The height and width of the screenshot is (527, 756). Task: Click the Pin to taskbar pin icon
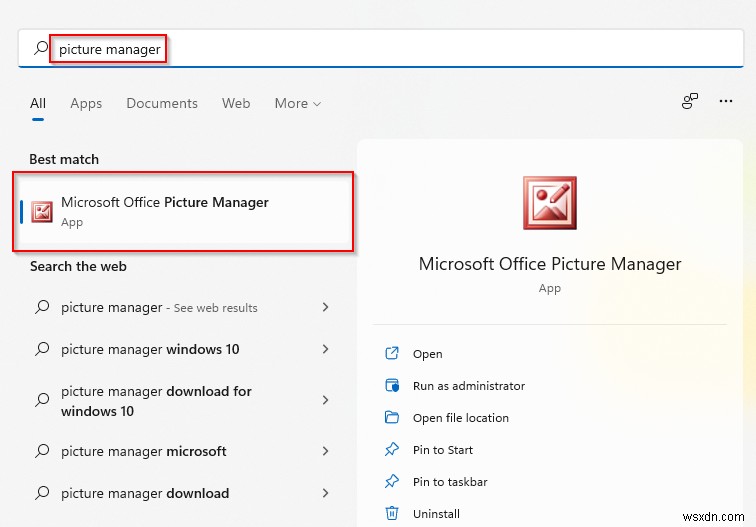click(392, 482)
